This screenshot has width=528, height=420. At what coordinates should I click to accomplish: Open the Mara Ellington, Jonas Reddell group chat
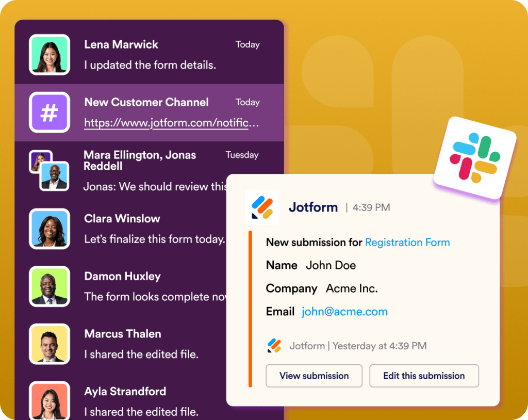139,161
